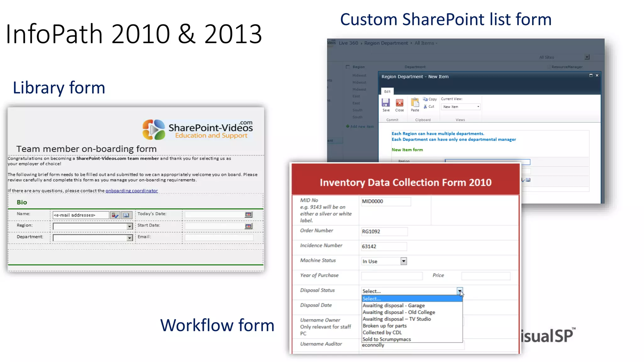
Task: Click the 'New Item form' green heading
Action: point(407,150)
